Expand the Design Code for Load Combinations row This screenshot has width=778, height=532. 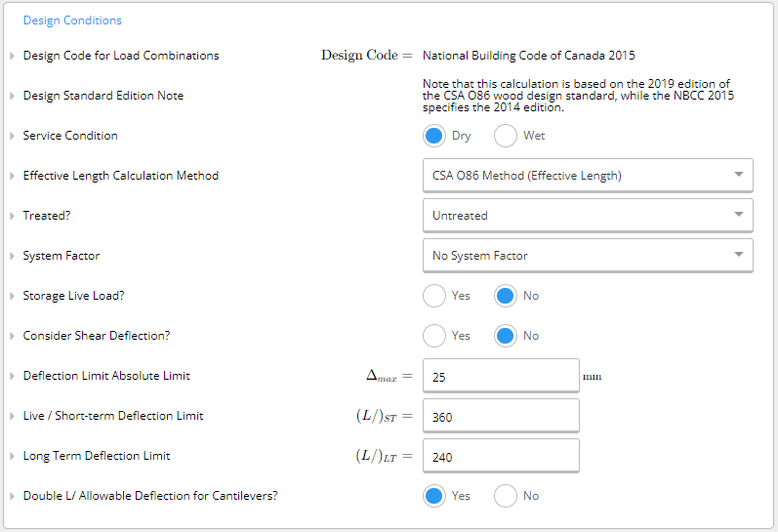pyautogui.click(x=13, y=56)
